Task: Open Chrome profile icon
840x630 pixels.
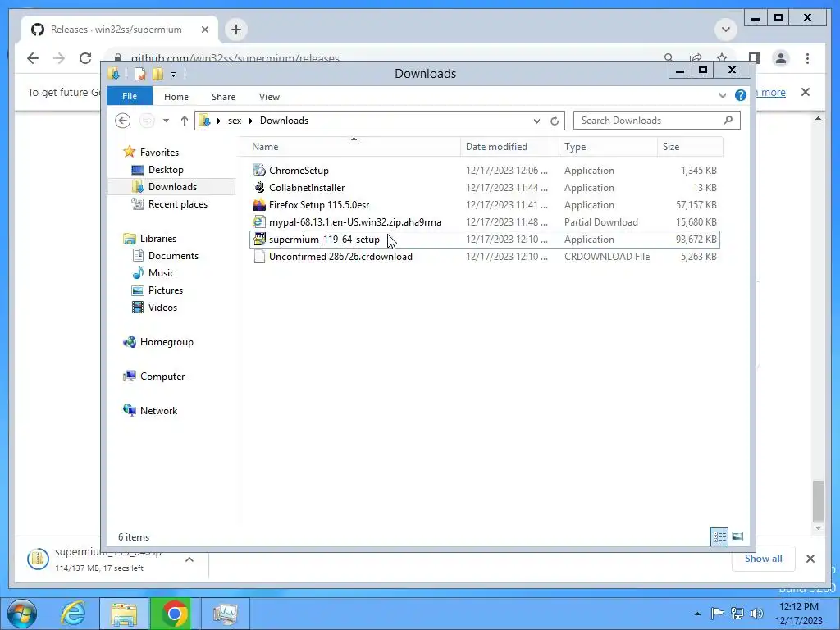Action: click(781, 58)
